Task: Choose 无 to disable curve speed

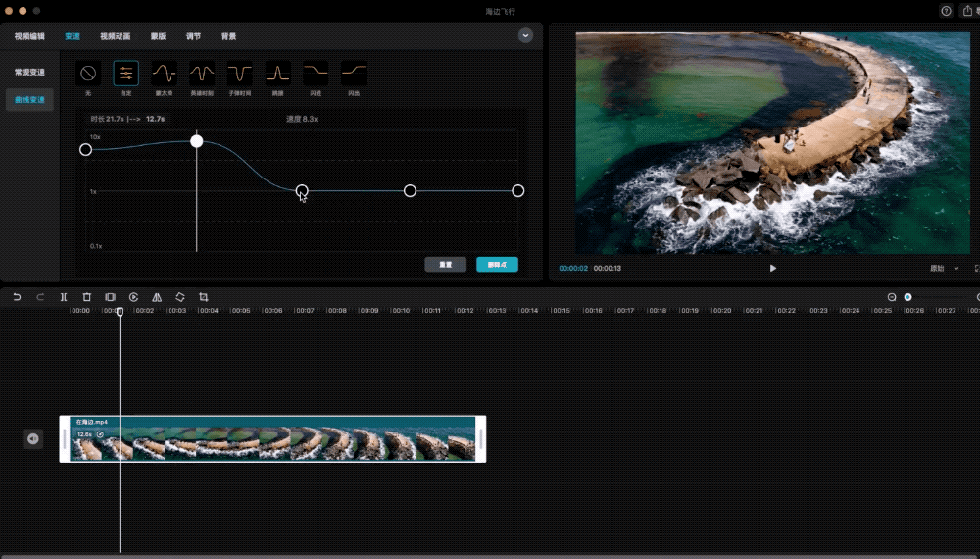Action: [88, 74]
